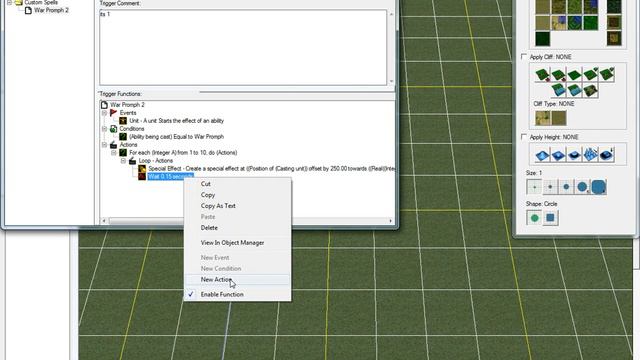This screenshot has width=640, height=360.
Task: Collapse the Actions node
Action: click(x=104, y=144)
